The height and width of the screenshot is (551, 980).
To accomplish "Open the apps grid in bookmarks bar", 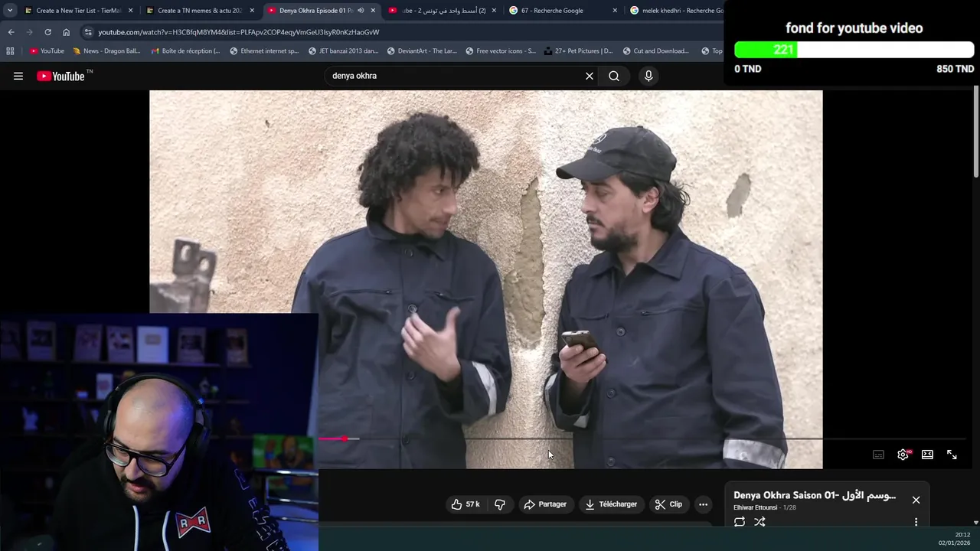I will click(x=10, y=51).
